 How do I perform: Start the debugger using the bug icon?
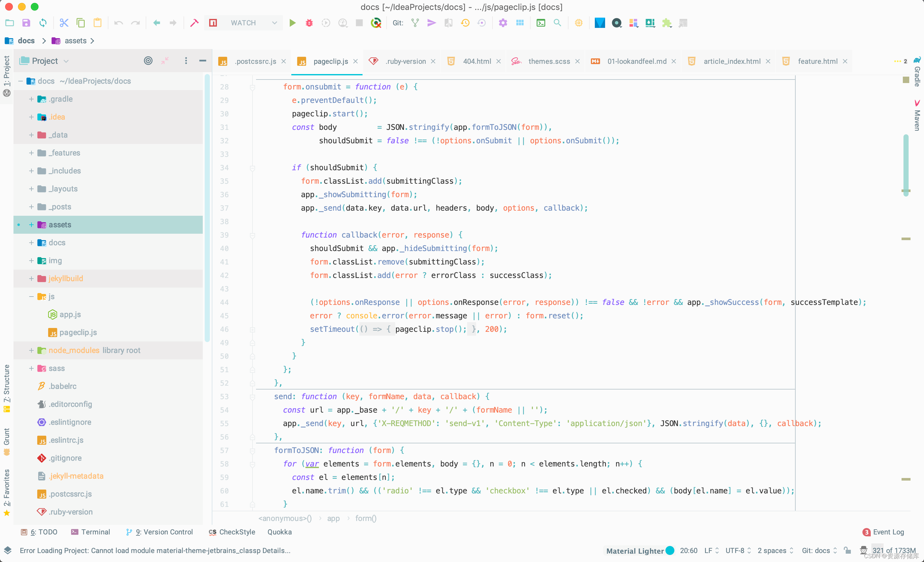pos(309,23)
